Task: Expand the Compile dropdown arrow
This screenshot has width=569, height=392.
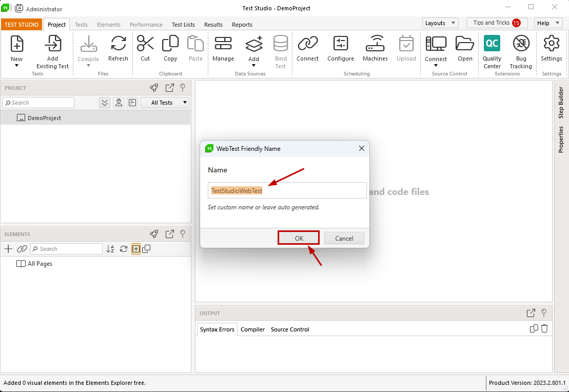Action: tap(88, 66)
